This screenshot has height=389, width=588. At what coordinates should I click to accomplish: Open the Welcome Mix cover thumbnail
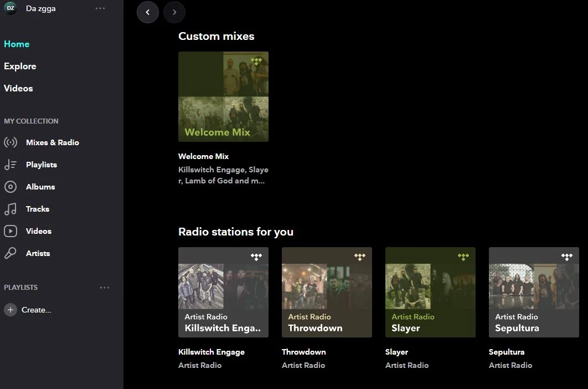click(224, 97)
